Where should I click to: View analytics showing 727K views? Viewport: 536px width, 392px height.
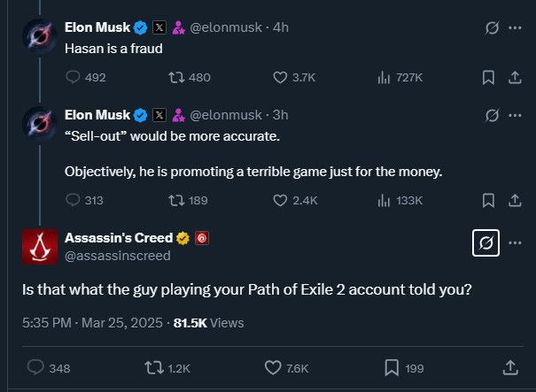400,78
